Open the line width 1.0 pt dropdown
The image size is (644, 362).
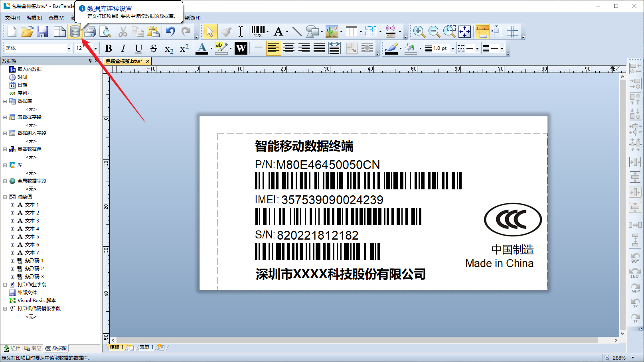click(x=452, y=48)
